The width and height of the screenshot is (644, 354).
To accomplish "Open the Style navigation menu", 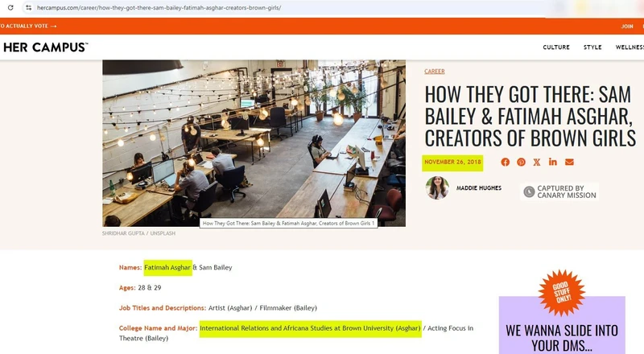I will tap(592, 47).
